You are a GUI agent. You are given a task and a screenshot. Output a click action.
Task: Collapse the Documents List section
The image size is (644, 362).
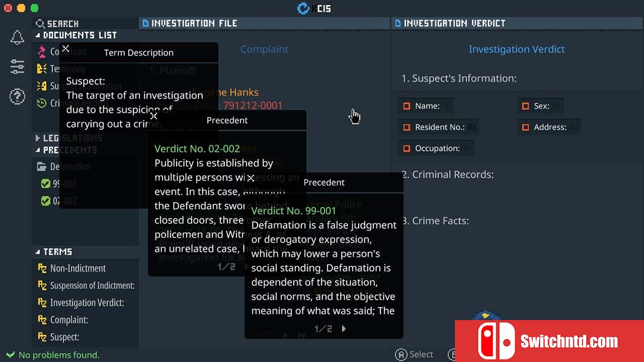coord(38,35)
